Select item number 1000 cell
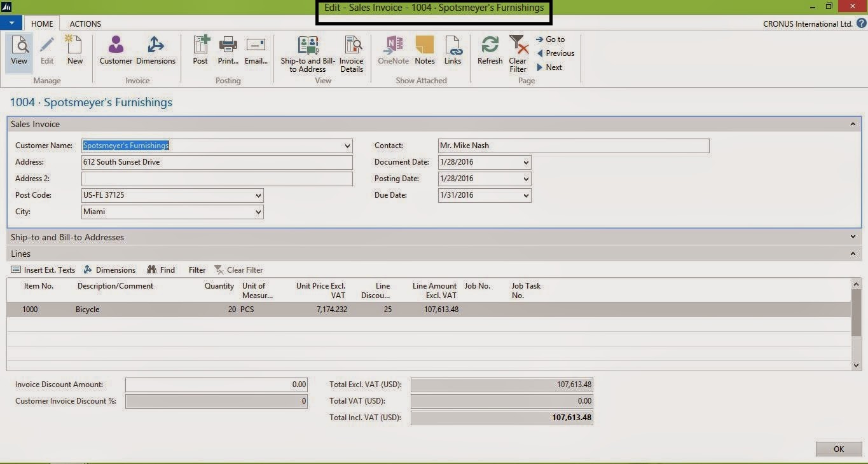The image size is (868, 464). click(30, 310)
